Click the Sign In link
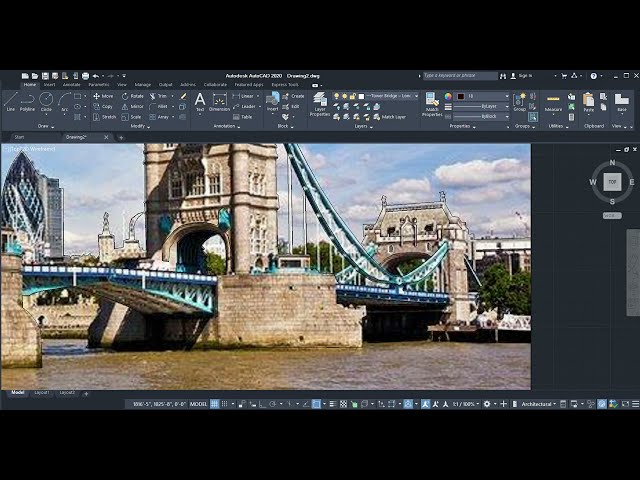640x480 pixels. click(x=525, y=76)
